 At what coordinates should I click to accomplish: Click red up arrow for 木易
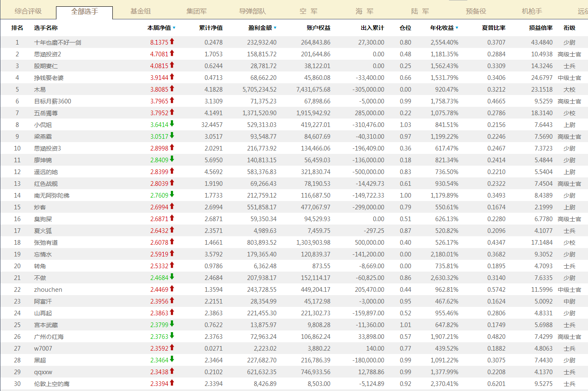click(x=172, y=88)
